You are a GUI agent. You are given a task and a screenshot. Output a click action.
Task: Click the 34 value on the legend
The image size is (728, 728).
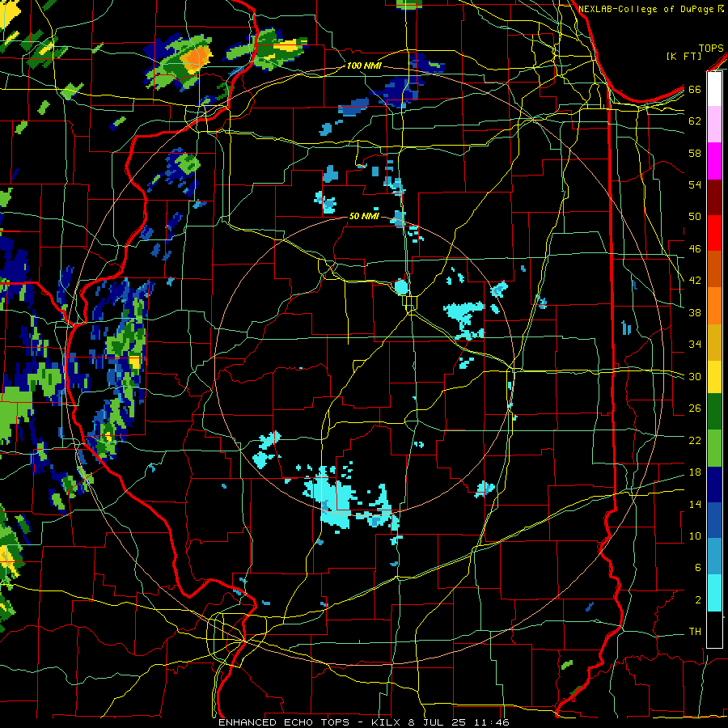(x=695, y=345)
